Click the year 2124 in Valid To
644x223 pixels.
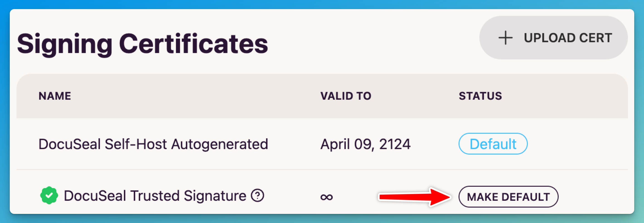[x=395, y=144]
